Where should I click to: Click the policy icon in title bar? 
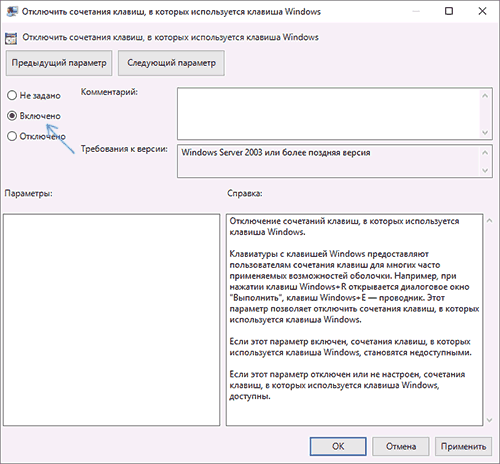pos(12,12)
